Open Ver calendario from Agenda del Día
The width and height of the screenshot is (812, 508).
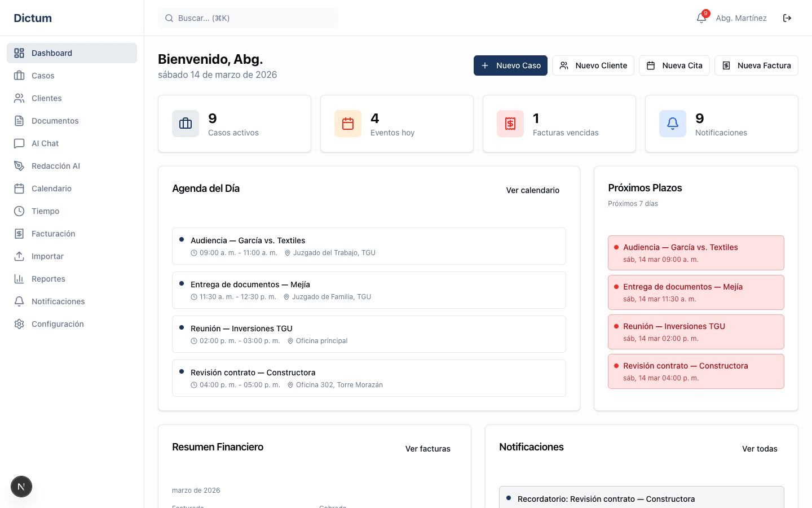point(532,190)
